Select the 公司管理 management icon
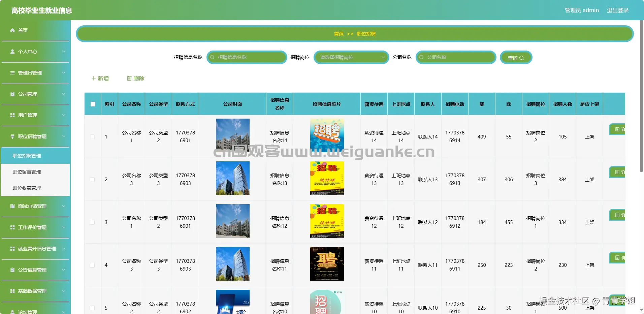Image resolution: width=644 pixels, height=314 pixels. 12,94
